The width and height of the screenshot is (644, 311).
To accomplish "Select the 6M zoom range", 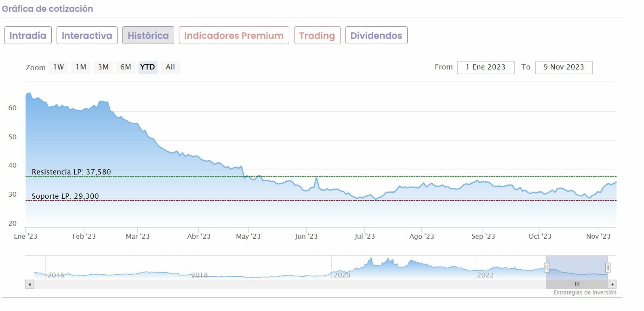I will coord(125,67).
